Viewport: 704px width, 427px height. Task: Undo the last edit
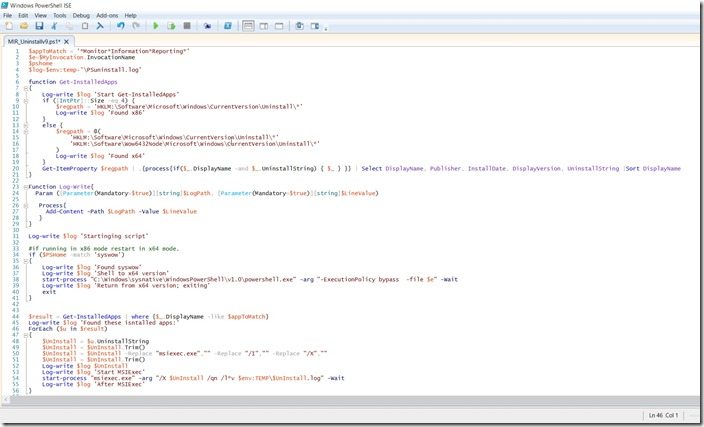pyautogui.click(x=120, y=26)
